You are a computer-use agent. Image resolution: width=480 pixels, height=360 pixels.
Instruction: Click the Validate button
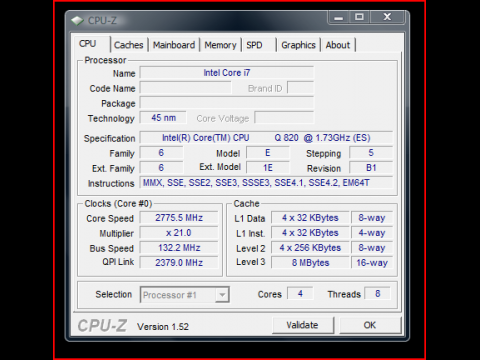pyautogui.click(x=303, y=325)
